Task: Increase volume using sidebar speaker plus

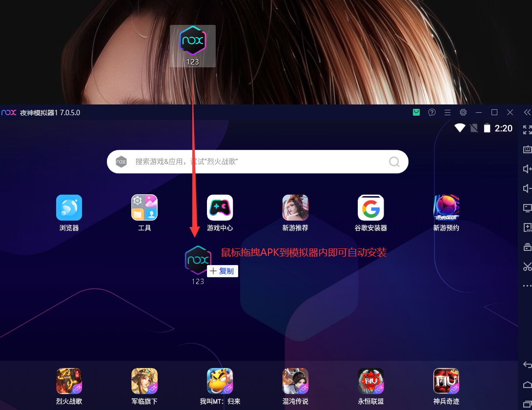Action: click(x=527, y=169)
